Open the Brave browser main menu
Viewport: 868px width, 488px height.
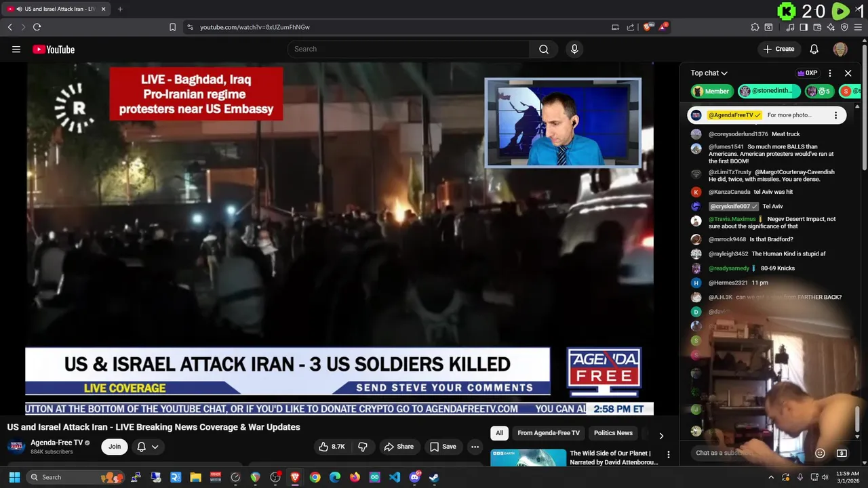point(858,27)
